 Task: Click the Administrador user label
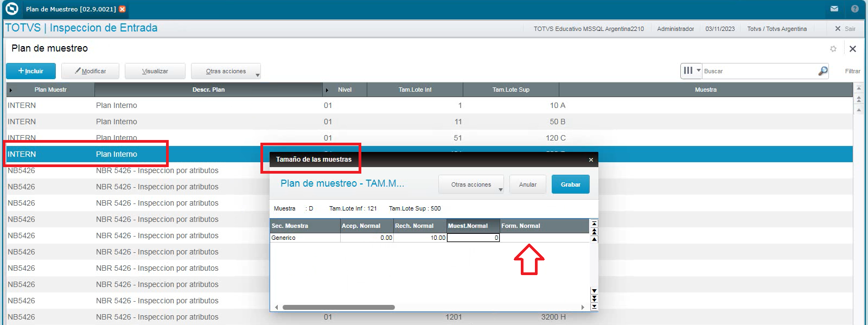pyautogui.click(x=675, y=29)
